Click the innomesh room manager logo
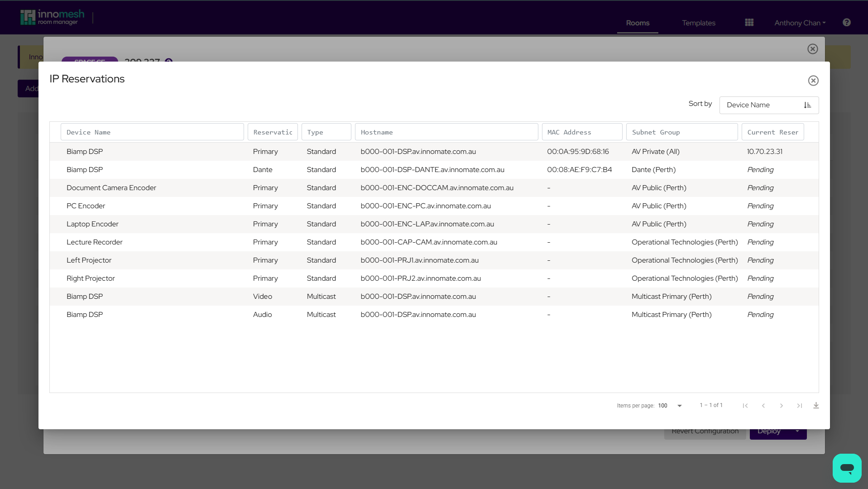 51,17
